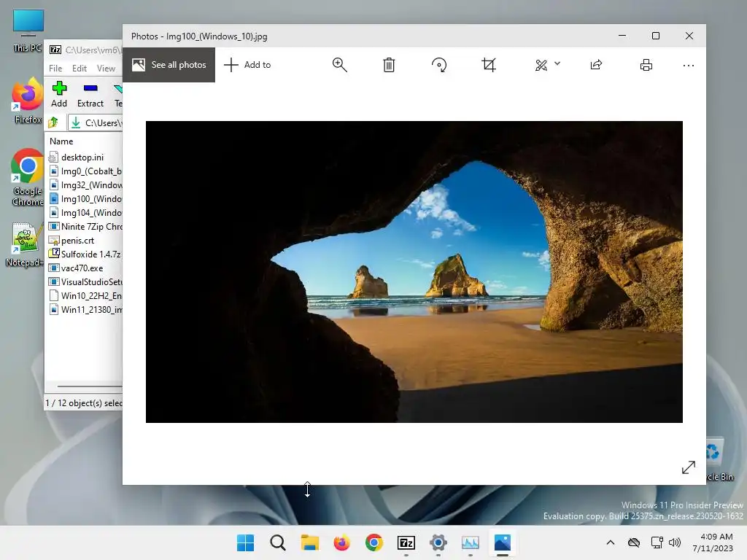Select Img100_(Windo file in 7-Zip
This screenshot has height=560, width=747.
85,198
